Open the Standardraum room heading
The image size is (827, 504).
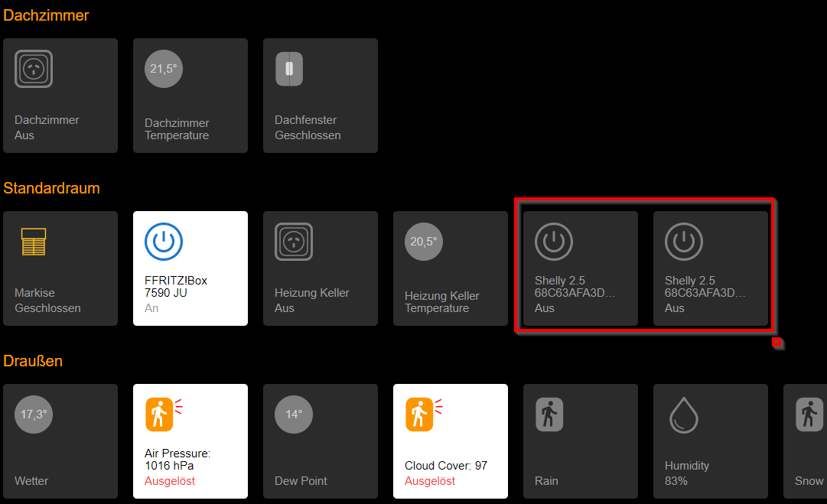(51, 188)
